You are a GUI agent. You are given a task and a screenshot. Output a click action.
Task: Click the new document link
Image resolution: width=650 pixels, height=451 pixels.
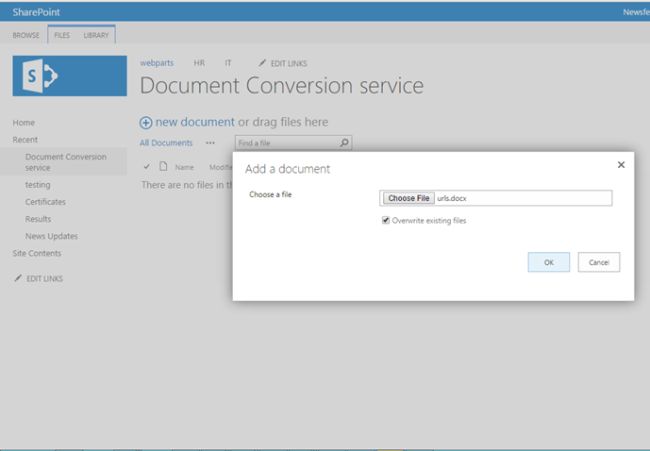pyautogui.click(x=195, y=122)
